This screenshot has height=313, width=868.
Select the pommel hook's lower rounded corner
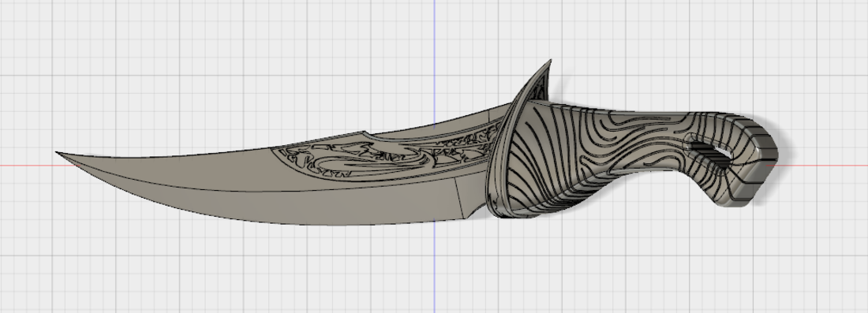click(x=742, y=203)
